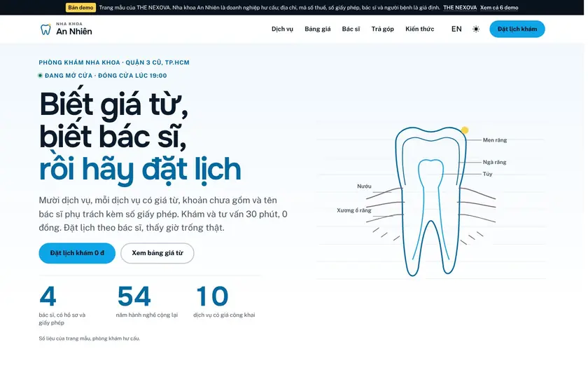Click the Số liệu của trang mẫu note

[x=90, y=339]
